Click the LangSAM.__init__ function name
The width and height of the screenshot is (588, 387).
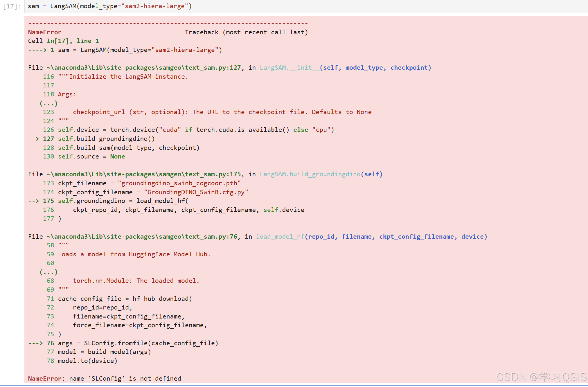(289, 68)
